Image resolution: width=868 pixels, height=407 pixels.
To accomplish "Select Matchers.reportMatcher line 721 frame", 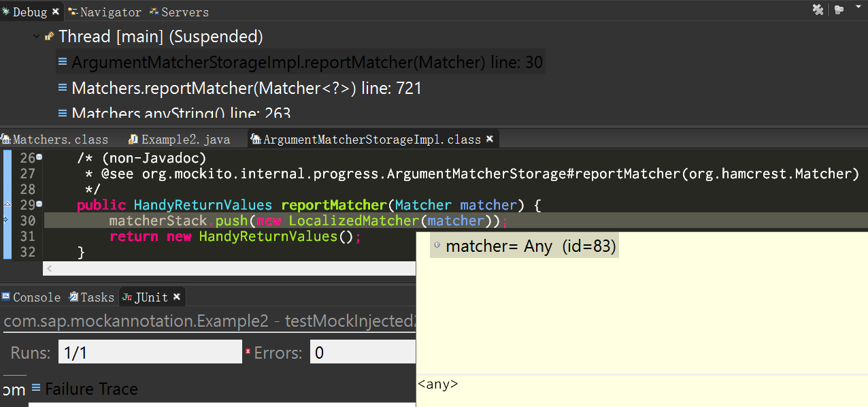I will (x=246, y=88).
